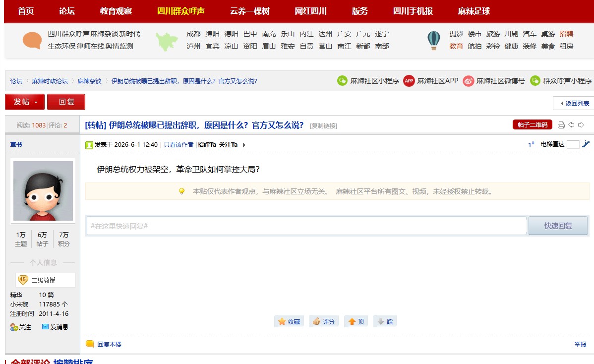Open the 草书 author profile link
The image size is (594, 364).
pyautogui.click(x=16, y=145)
